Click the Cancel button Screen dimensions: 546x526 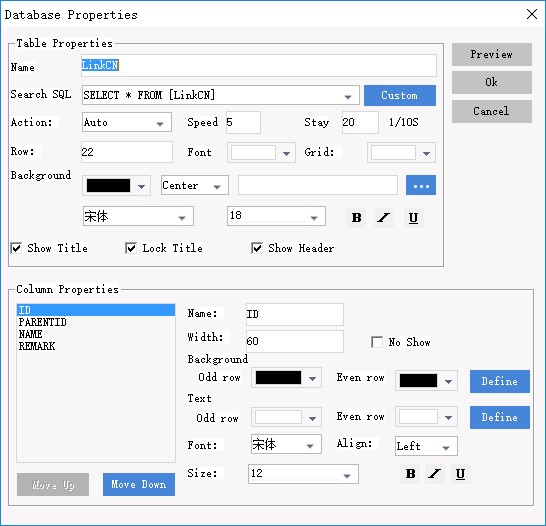click(492, 111)
